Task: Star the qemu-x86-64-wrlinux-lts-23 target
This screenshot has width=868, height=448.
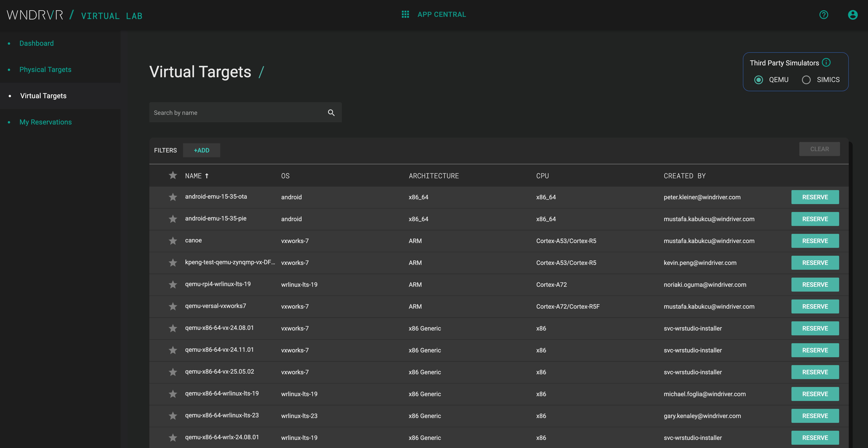Action: point(173,416)
